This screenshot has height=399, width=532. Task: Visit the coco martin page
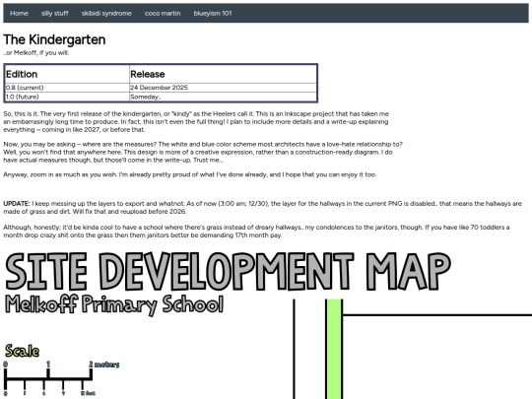pyautogui.click(x=163, y=13)
